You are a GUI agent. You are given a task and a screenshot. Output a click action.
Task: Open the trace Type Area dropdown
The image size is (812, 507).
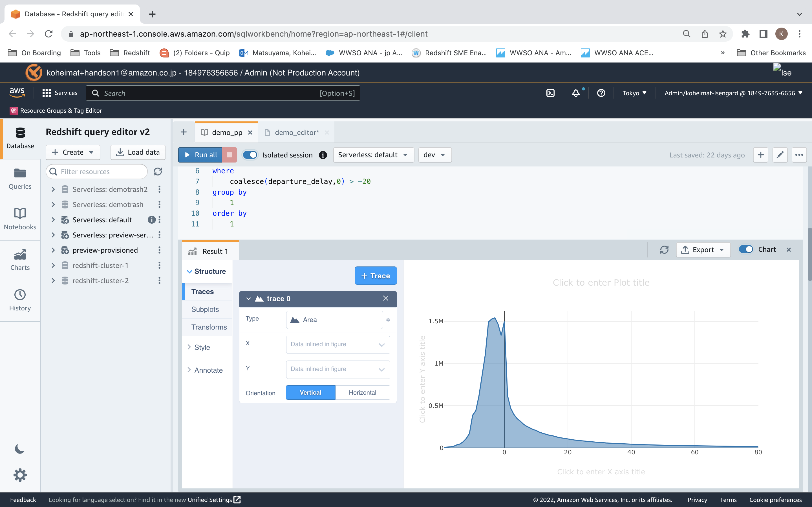(x=334, y=320)
